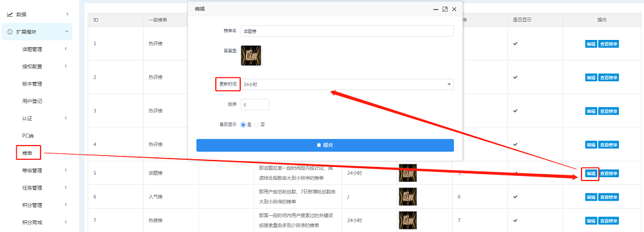Click 编辑 in the 人气榜 row

[591, 197]
